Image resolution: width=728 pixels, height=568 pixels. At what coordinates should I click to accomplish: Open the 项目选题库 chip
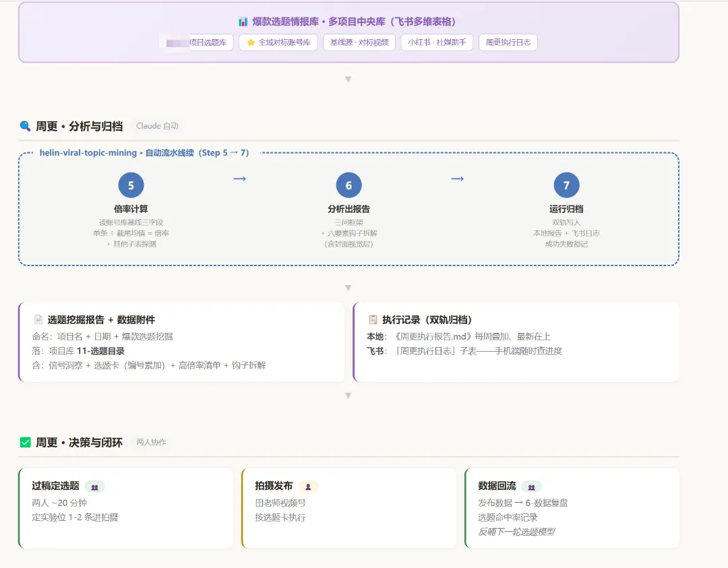coord(196,42)
